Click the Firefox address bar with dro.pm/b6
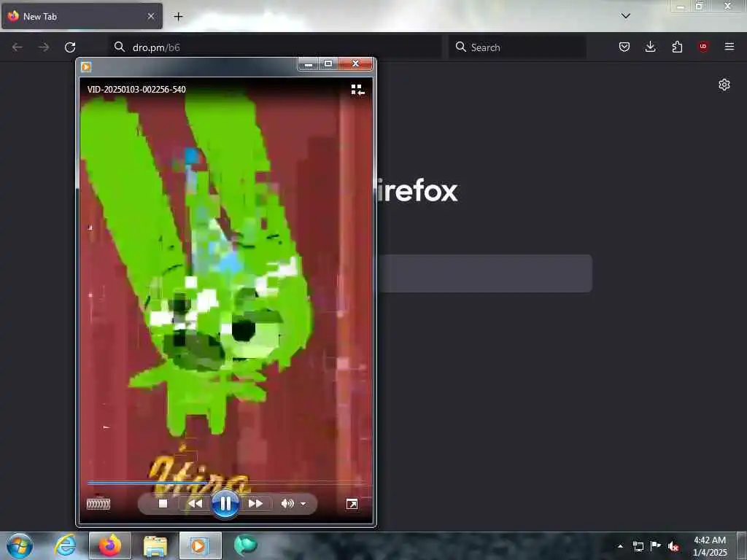Screen dimensions: 747x560 [x=275, y=47]
